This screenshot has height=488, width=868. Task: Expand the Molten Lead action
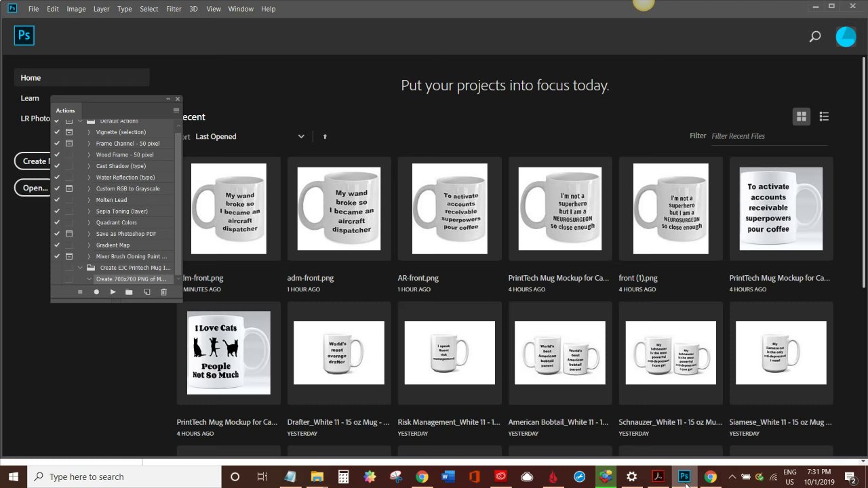pyautogui.click(x=89, y=200)
